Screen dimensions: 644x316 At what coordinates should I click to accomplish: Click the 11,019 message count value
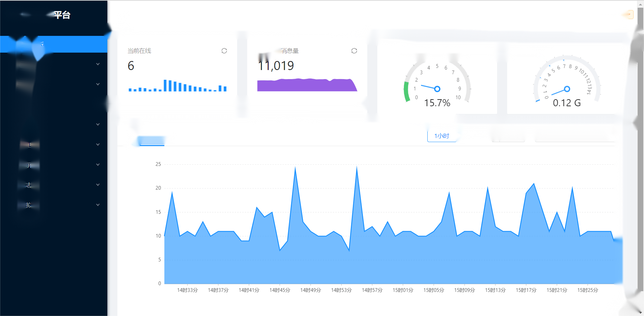click(x=276, y=66)
